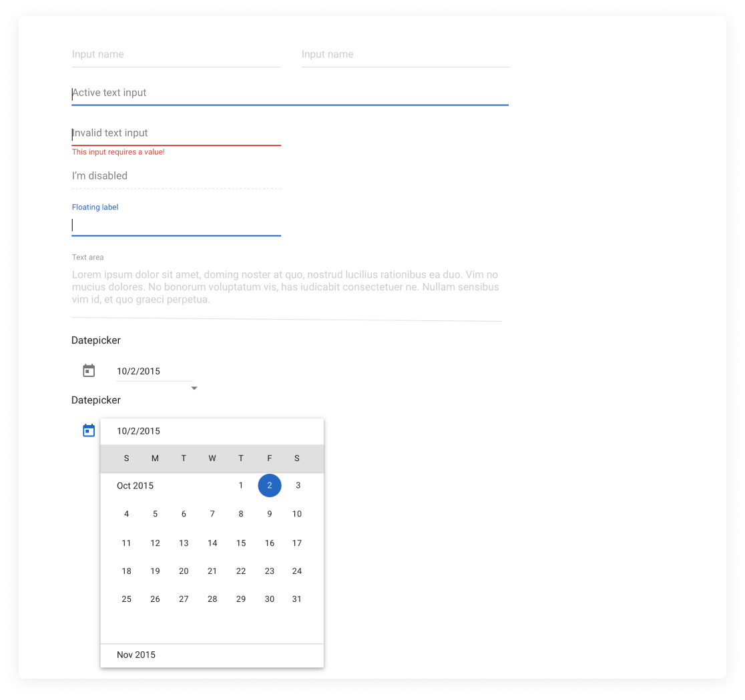Screen dimensions: 745x700
Task: Click the first datepicker date field 10/2/2015
Action: 154,372
